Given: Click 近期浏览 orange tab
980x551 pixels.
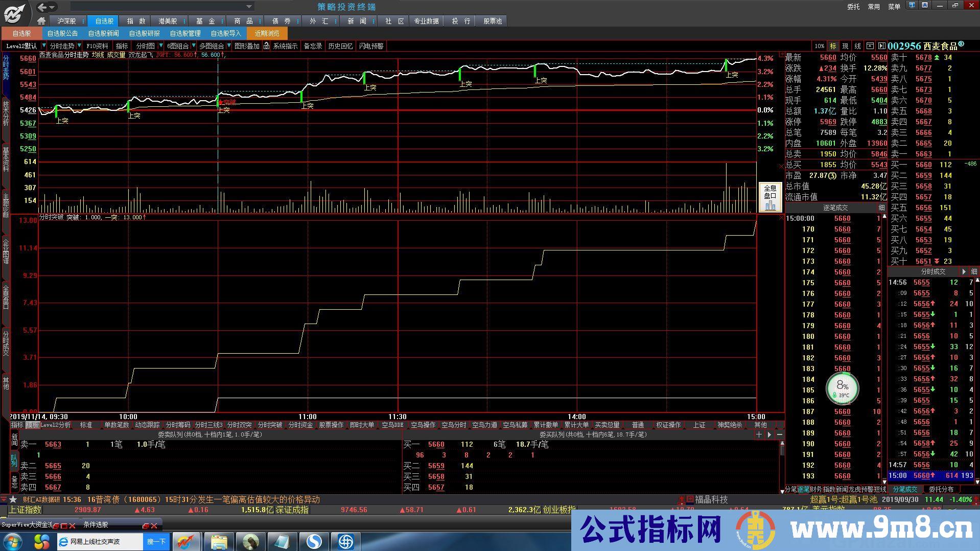Looking at the screenshot, I should click(267, 33).
